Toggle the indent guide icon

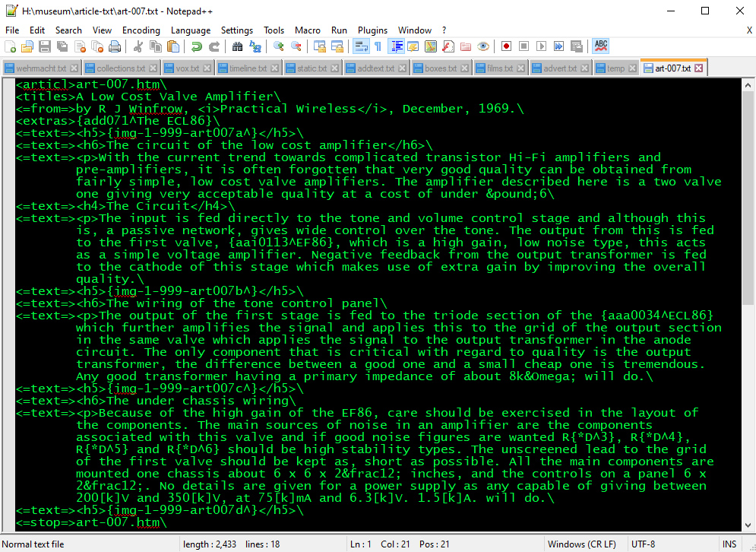pos(396,46)
